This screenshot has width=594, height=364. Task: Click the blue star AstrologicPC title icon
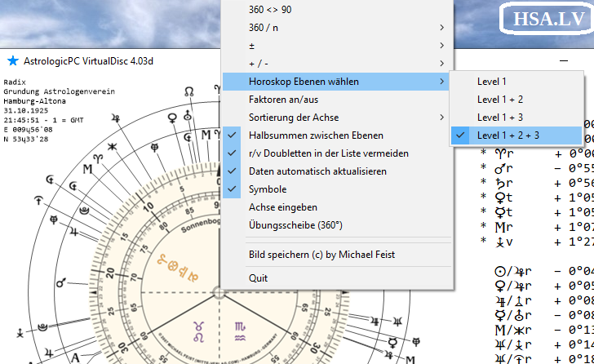pos(12,61)
